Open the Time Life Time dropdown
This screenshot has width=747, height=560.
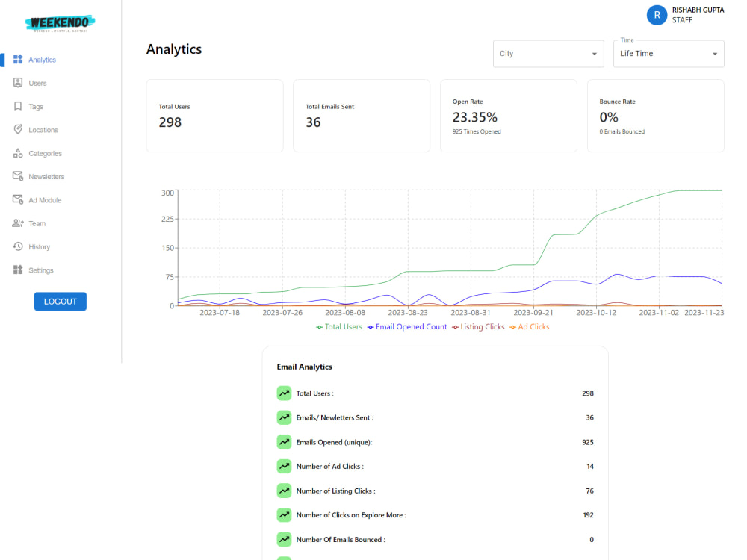[669, 54]
